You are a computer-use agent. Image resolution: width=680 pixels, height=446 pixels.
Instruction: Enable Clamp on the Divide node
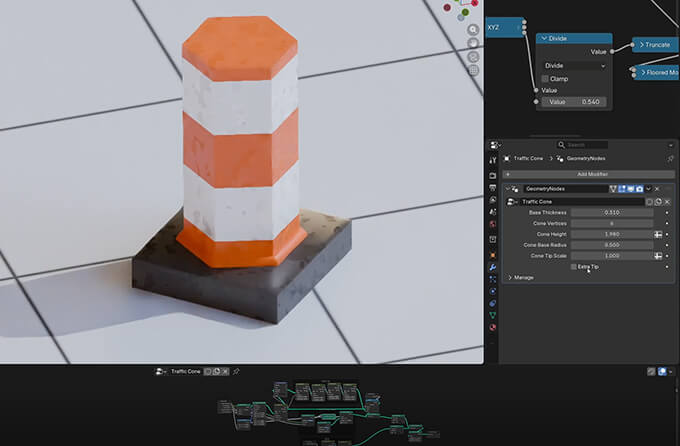tap(545, 78)
